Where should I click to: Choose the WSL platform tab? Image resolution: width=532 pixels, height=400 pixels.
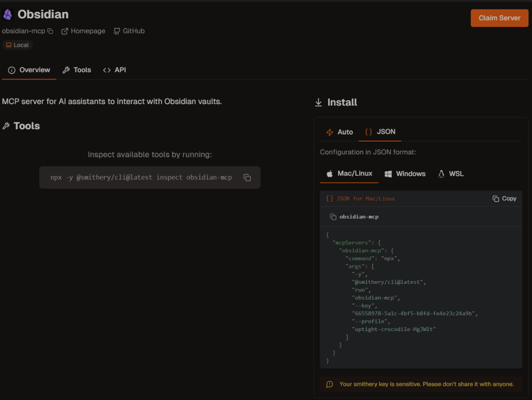451,174
